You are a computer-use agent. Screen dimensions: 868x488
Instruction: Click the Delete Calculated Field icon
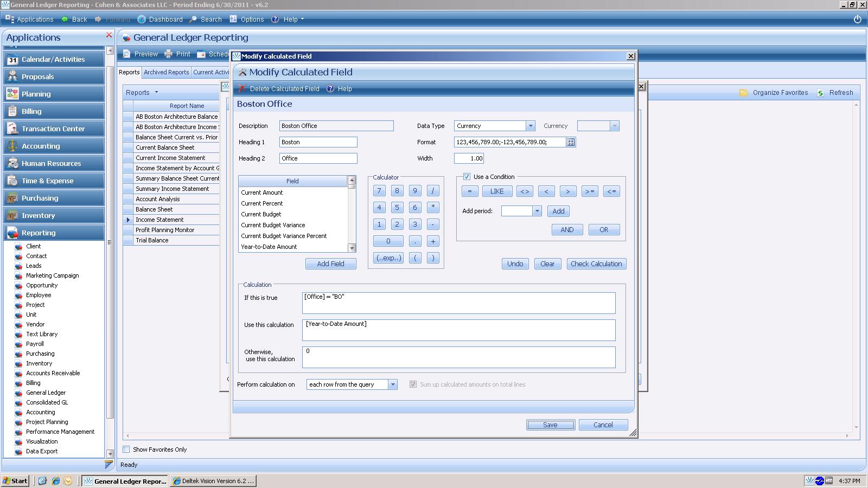click(242, 88)
